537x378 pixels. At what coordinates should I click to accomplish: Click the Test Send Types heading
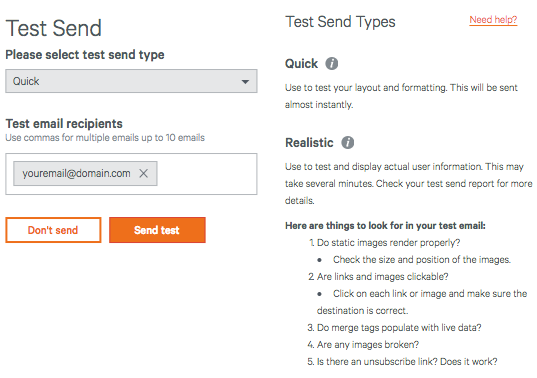pyautogui.click(x=340, y=22)
